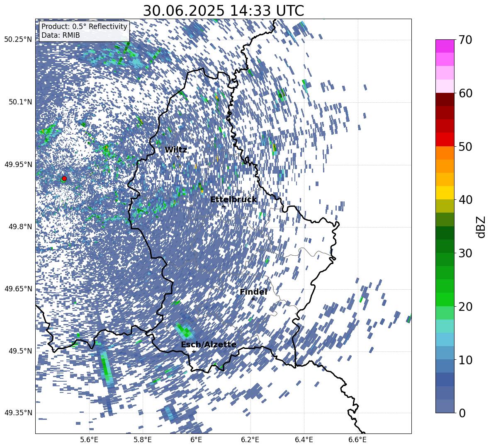Image resolution: width=491 pixels, height=448 pixels.
Task: Click the colorbar tick value 60
Action: pos(465,93)
